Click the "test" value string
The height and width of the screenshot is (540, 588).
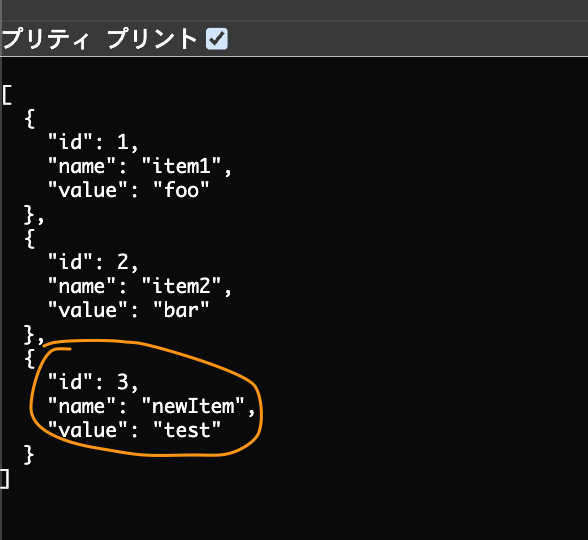[187, 430]
